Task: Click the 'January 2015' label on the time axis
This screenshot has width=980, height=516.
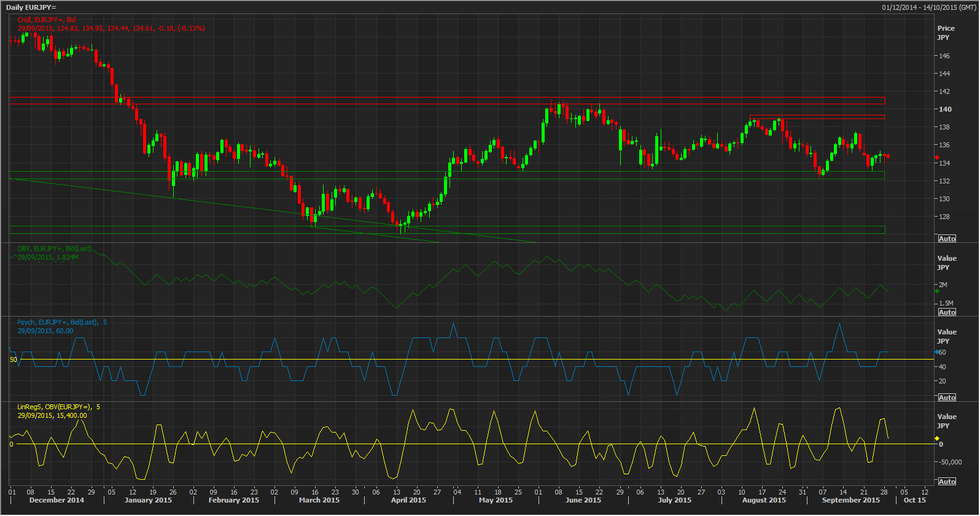Action: [148, 500]
